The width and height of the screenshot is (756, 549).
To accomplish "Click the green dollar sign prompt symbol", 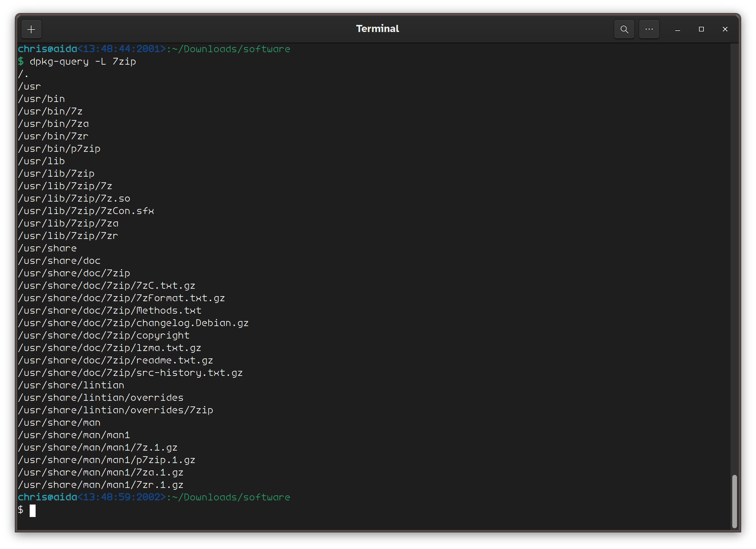I will click(21, 510).
